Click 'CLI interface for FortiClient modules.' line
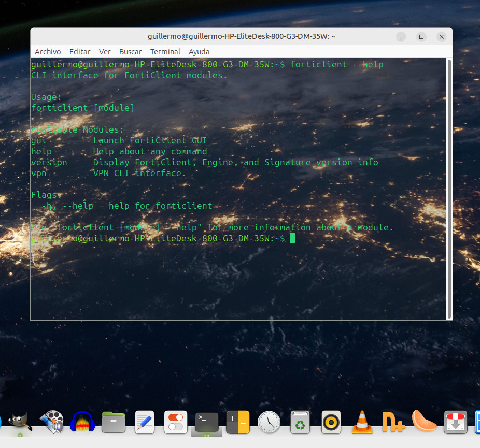480x448 pixels. pos(129,75)
